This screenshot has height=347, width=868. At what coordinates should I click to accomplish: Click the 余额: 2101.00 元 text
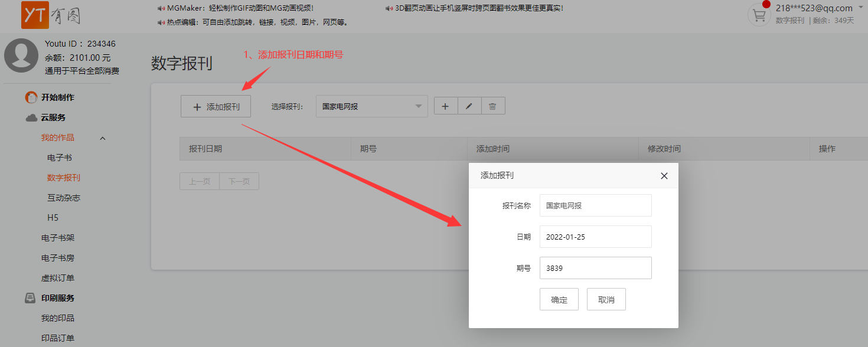(x=78, y=58)
